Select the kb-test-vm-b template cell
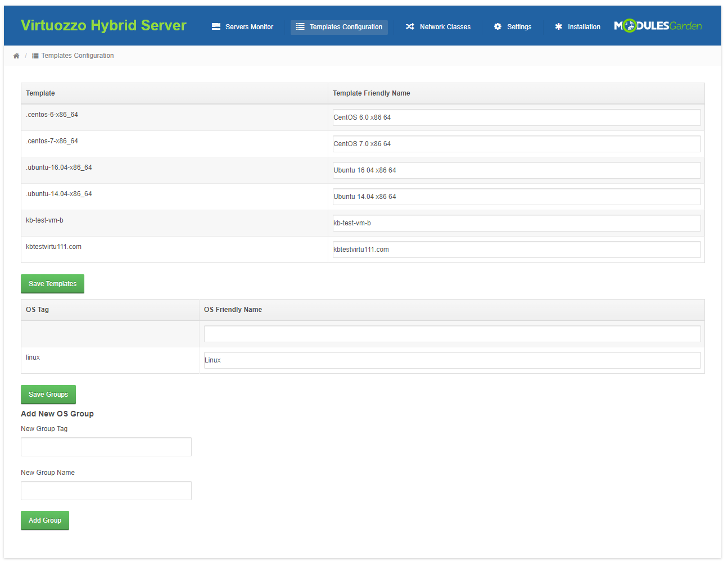The image size is (728, 571). click(x=174, y=223)
